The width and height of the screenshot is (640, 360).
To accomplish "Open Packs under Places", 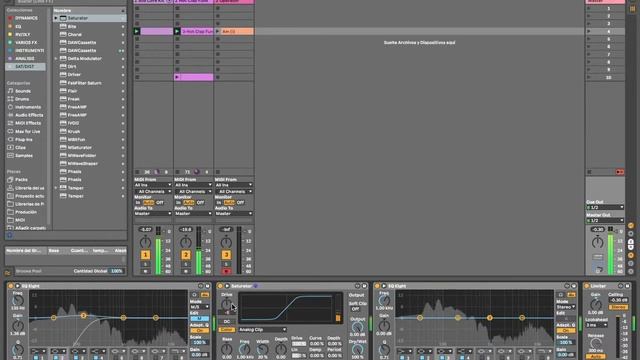I will (x=21, y=180).
